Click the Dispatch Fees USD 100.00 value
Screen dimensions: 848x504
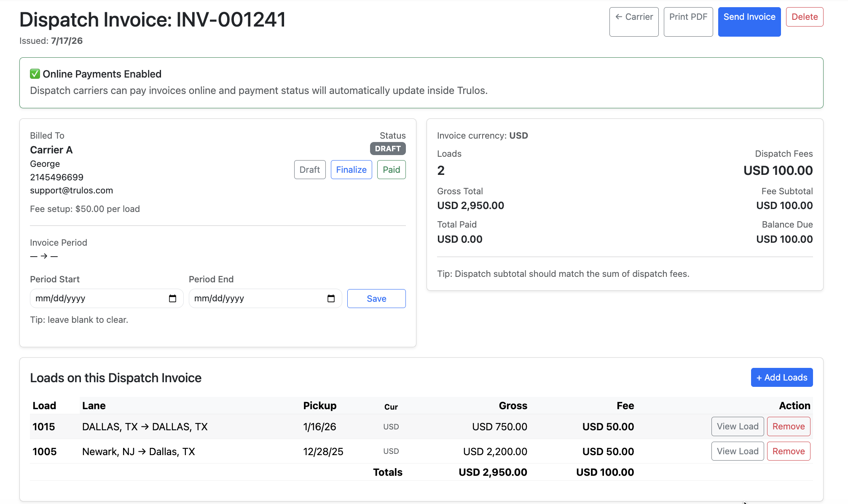pos(778,171)
